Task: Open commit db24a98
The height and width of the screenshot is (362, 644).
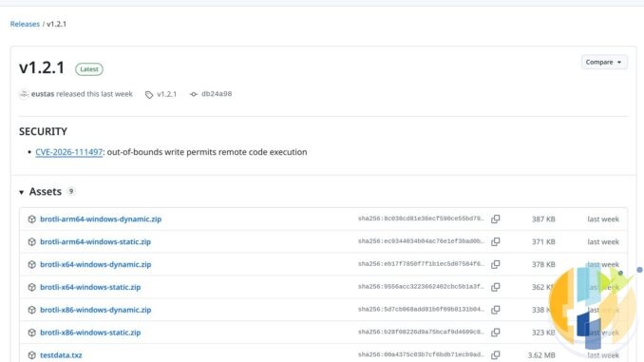Action: click(x=217, y=94)
